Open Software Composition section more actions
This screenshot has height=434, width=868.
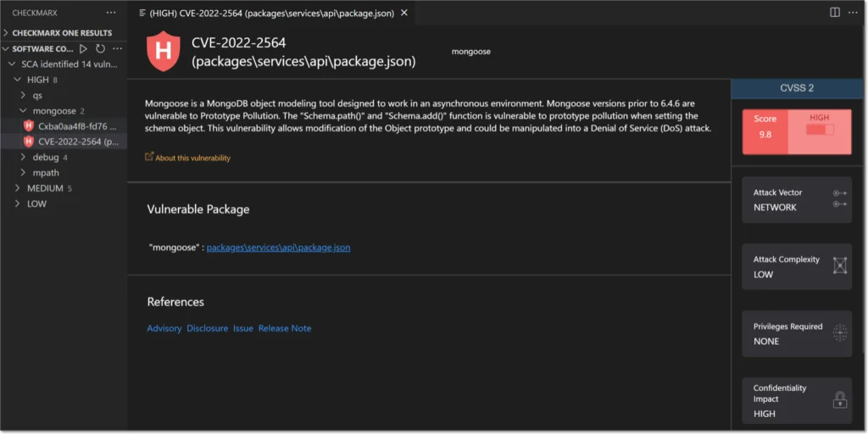(117, 48)
